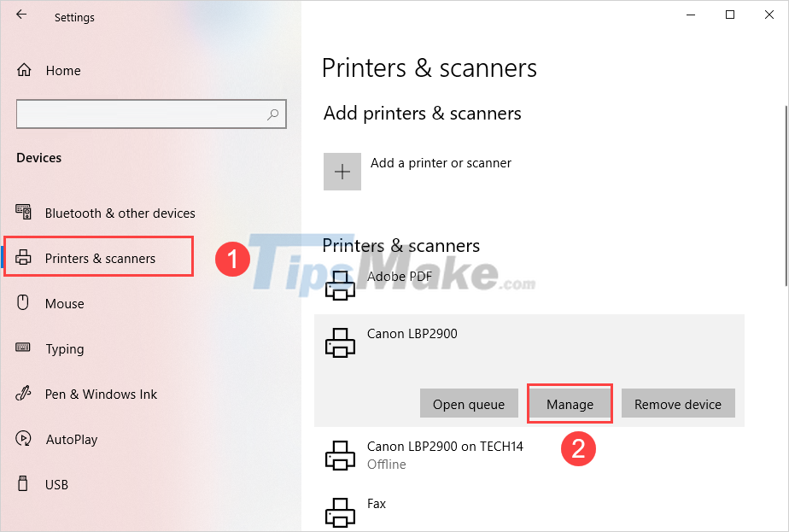Image resolution: width=789 pixels, height=532 pixels.
Task: Select the Adobe PDF printer entry
Action: pyautogui.click(x=529, y=285)
